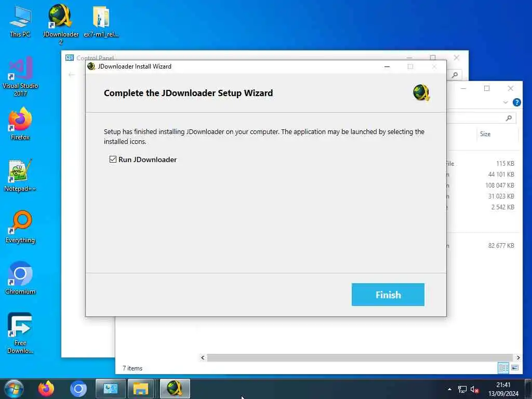The width and height of the screenshot is (532, 399).
Task: Click the Explorer horizontal scrollbar
Action: [x=361, y=357]
